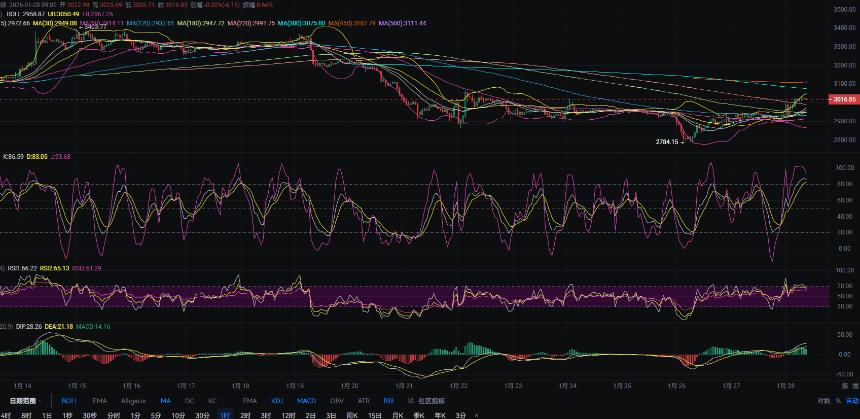Switch to the 1日 timeframe
The image size is (860, 419).
[x=46, y=415]
